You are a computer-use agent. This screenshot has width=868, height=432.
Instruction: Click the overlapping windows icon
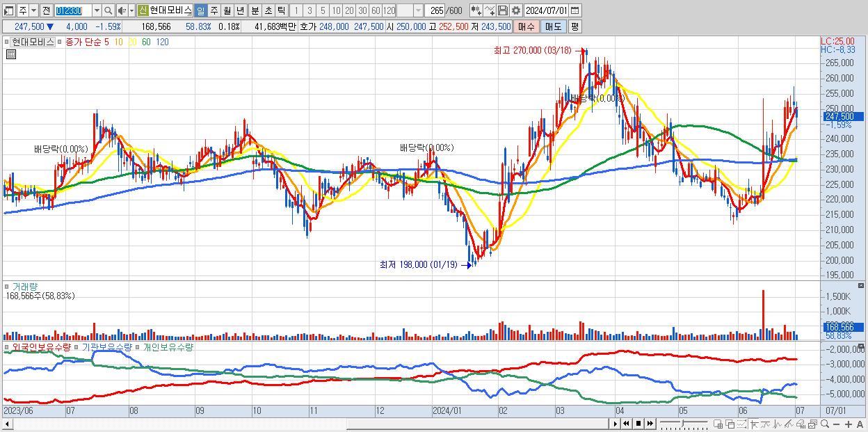(x=730, y=424)
